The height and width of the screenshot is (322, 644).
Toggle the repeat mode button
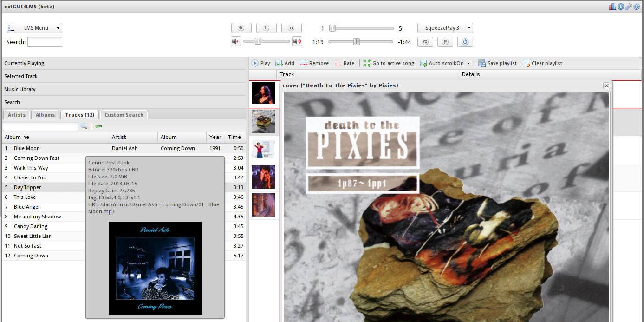pyautogui.click(x=425, y=42)
